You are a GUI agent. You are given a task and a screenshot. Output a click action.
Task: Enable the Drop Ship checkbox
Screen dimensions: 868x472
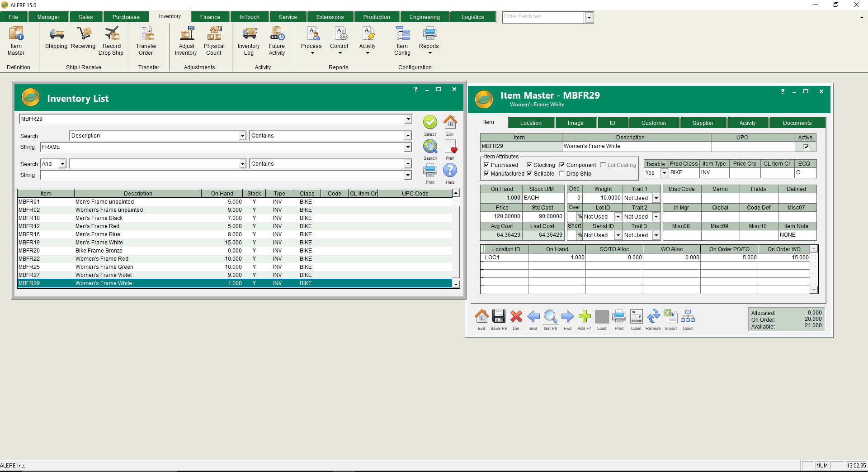[x=562, y=174]
